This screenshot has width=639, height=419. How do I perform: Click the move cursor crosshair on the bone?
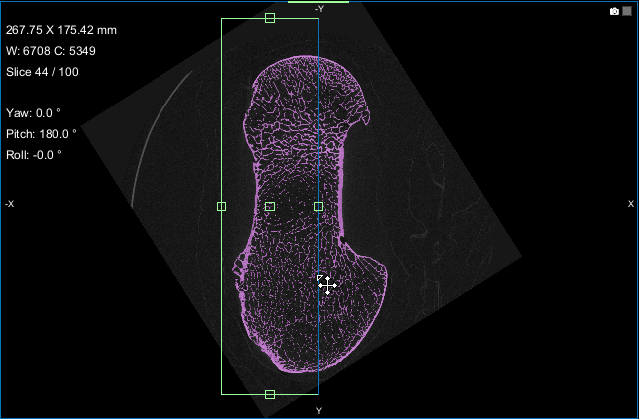[326, 284]
